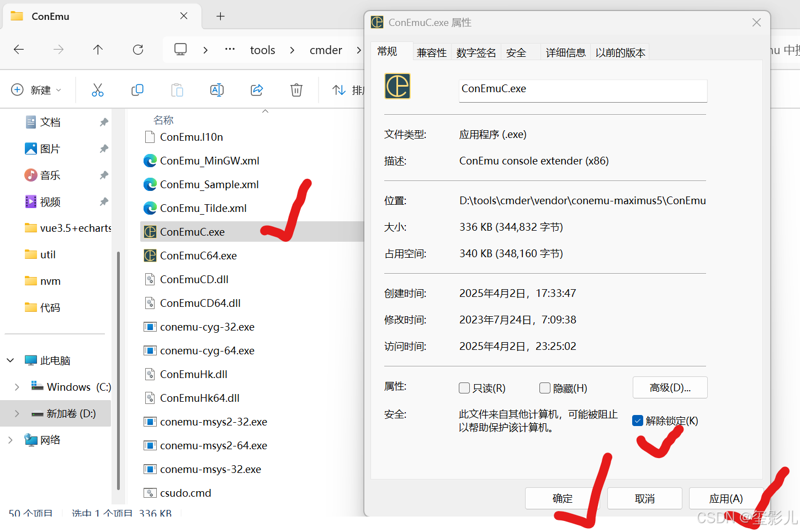The width and height of the screenshot is (800, 532).
Task: Go back with the left arrow button
Action: [19, 50]
